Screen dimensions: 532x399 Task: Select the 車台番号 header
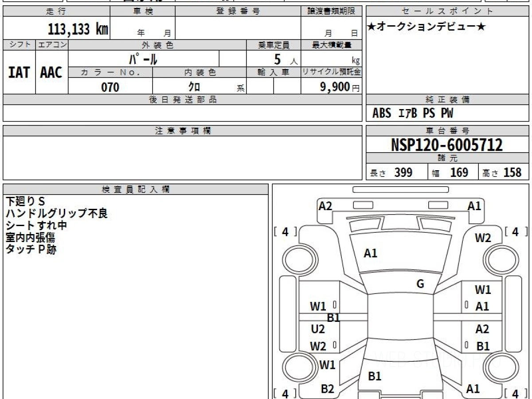(448, 131)
